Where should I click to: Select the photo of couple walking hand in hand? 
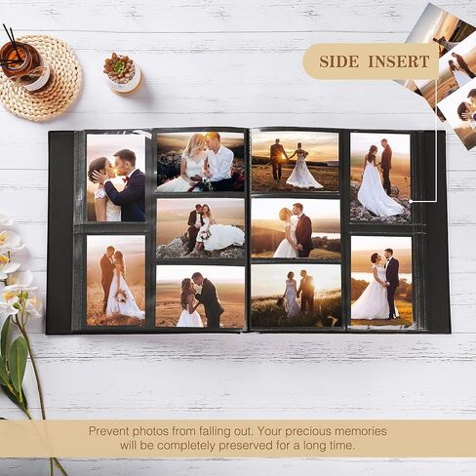pos(296,162)
